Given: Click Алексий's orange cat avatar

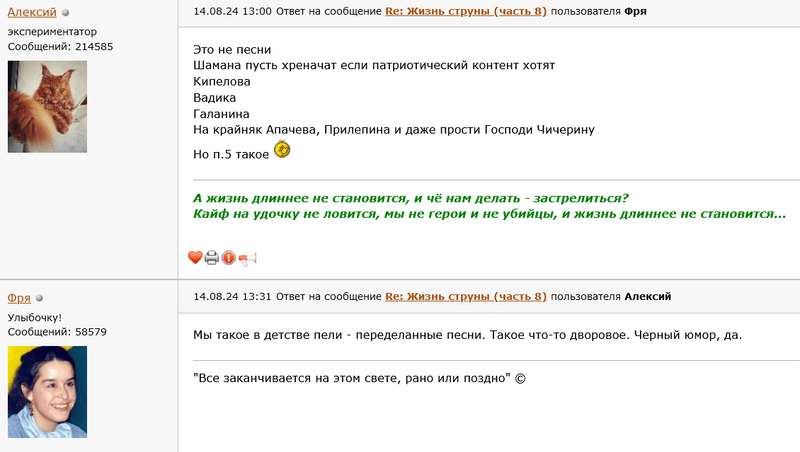Looking at the screenshot, I should pyautogui.click(x=47, y=107).
